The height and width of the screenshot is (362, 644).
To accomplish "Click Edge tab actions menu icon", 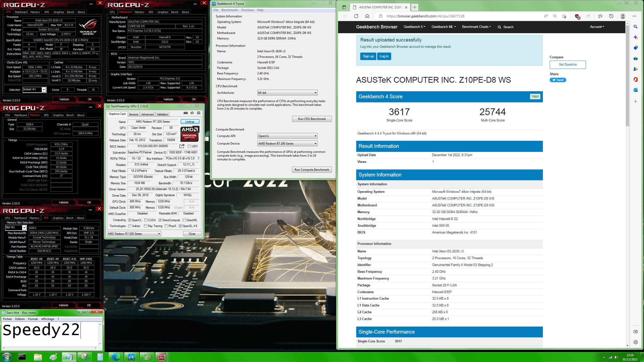I will (x=344, y=7).
